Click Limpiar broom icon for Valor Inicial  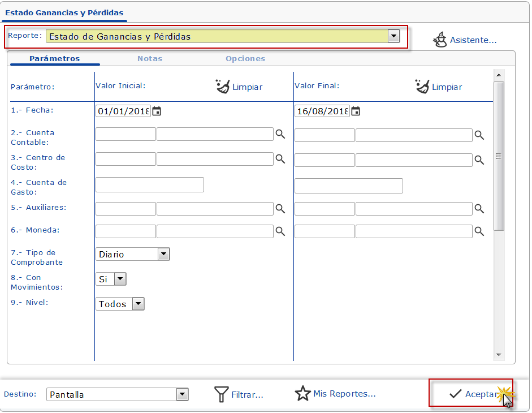click(223, 87)
